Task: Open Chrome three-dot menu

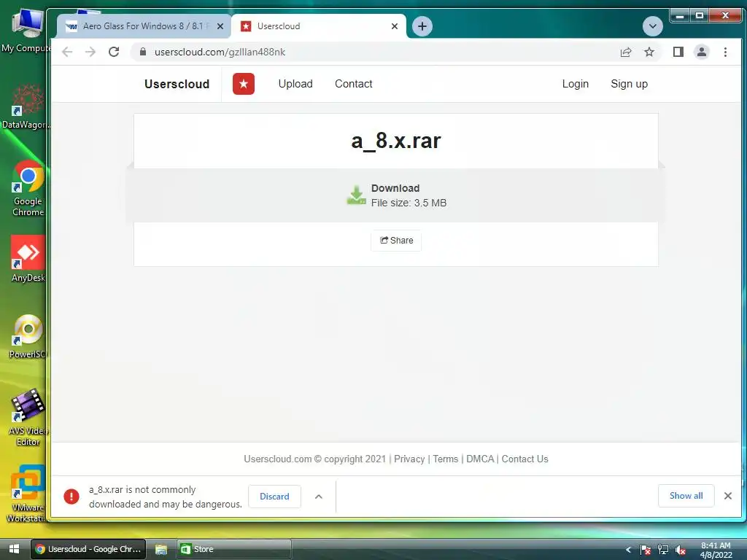Action: click(725, 52)
